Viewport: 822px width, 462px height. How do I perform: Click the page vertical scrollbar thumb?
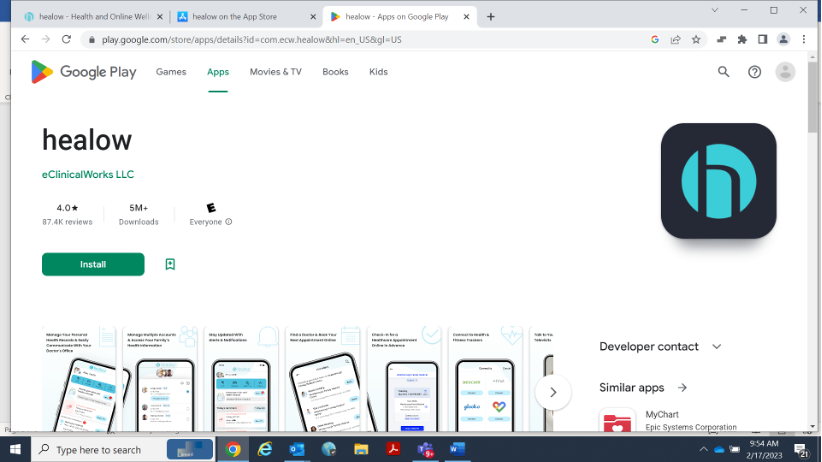click(813, 97)
